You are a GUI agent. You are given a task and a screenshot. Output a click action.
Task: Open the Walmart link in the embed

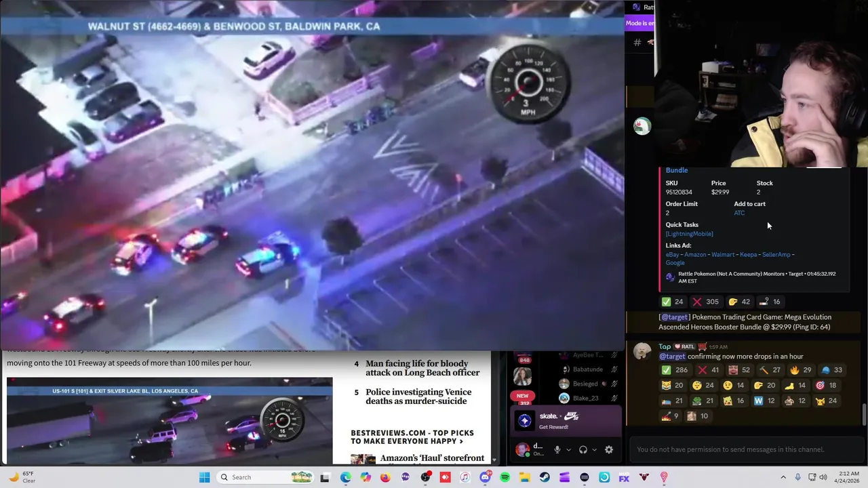(723, 255)
